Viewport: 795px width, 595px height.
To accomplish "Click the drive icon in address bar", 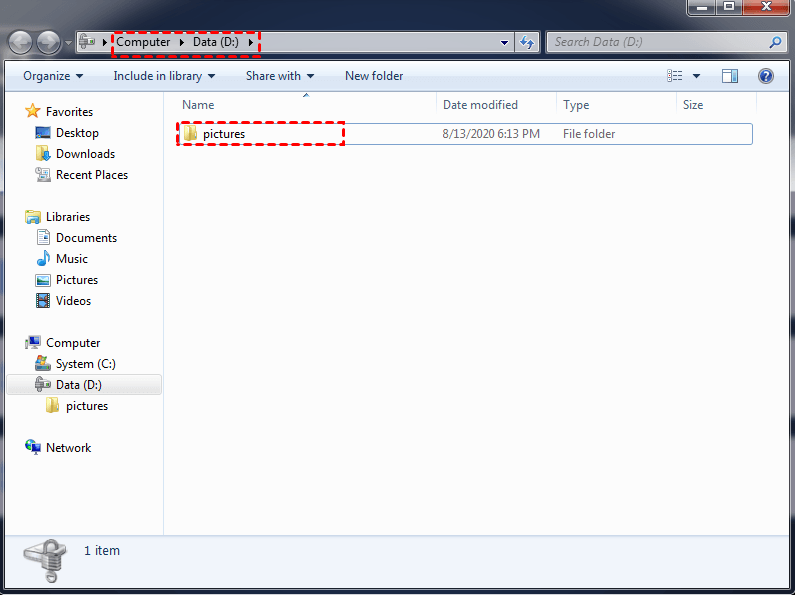I will click(x=88, y=42).
